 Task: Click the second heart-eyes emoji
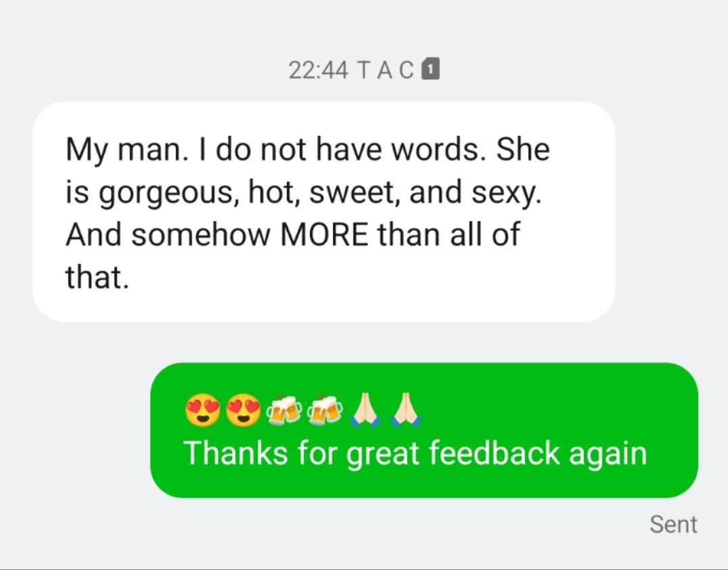[244, 410]
